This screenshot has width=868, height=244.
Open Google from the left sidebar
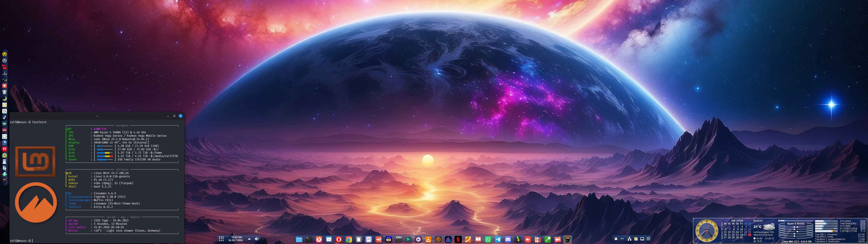pos(4,111)
